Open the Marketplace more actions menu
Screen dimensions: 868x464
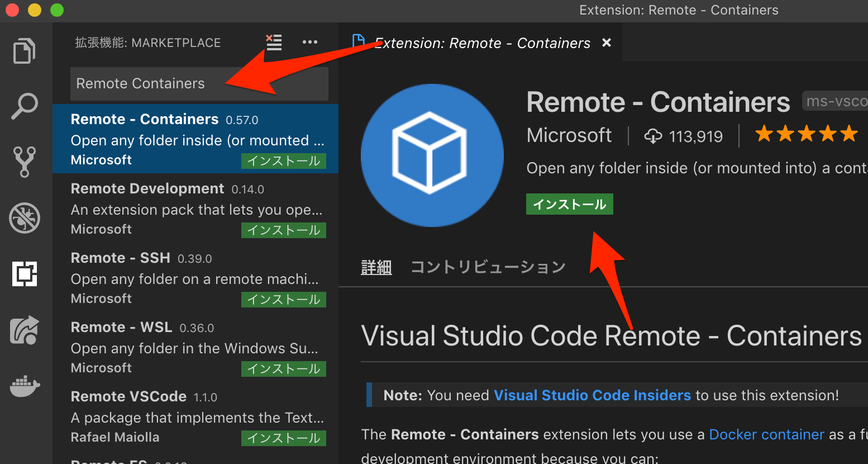(x=310, y=42)
